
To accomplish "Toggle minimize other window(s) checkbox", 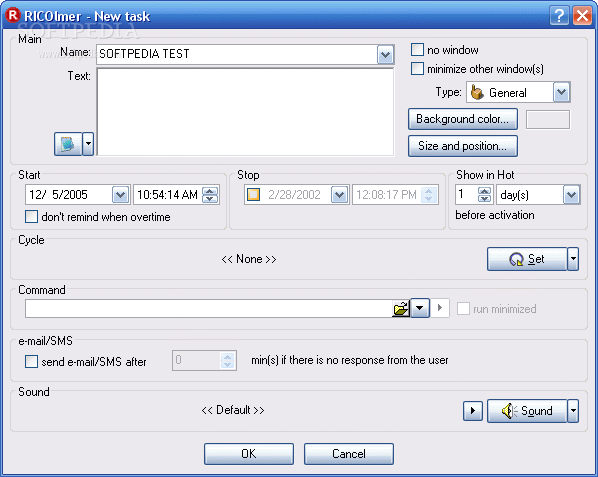I will (417, 69).
